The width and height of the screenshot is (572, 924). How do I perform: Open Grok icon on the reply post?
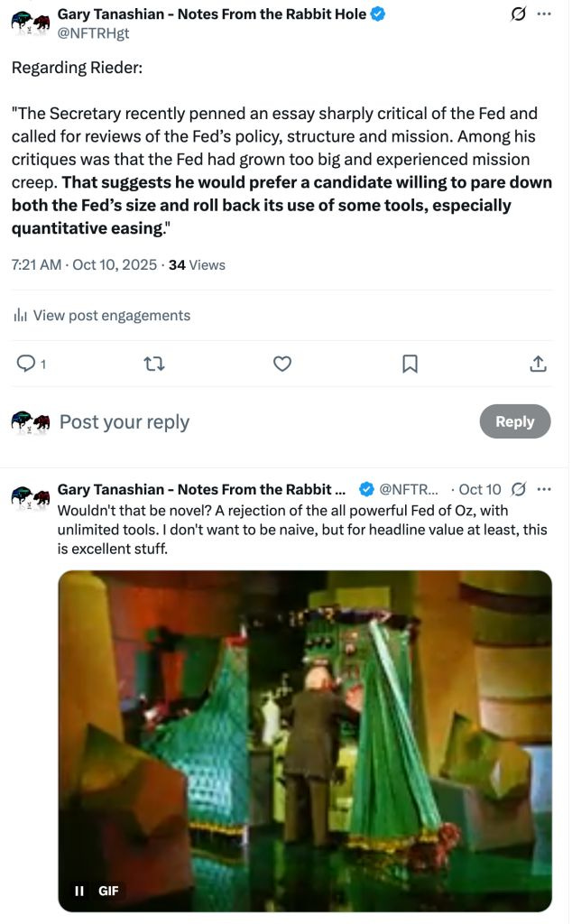click(x=517, y=488)
